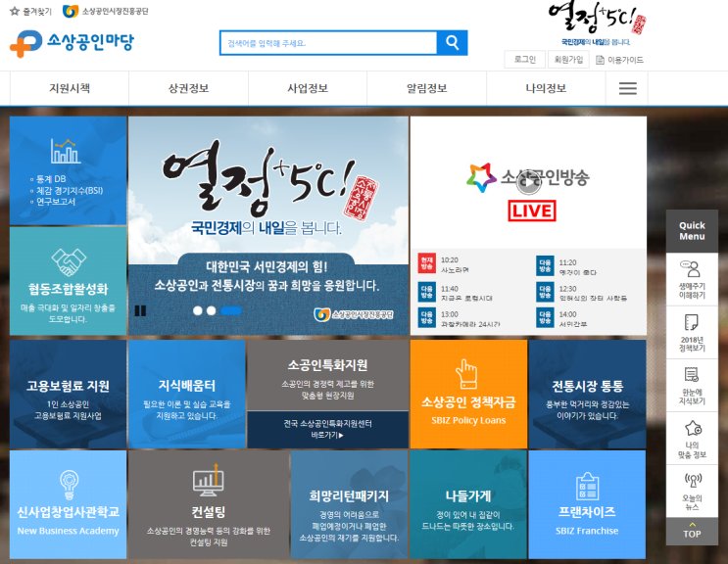Open the 사업정보 menu

tap(308, 88)
